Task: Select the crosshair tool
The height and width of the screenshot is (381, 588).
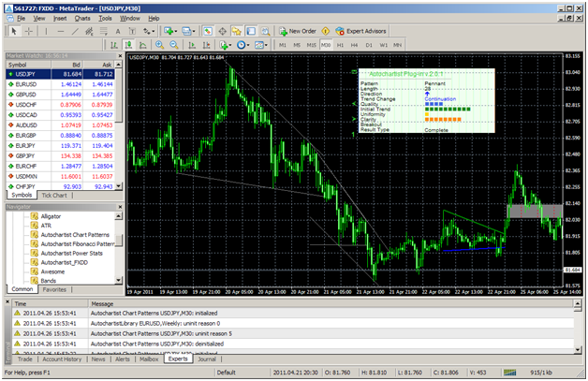Action: click(x=29, y=31)
